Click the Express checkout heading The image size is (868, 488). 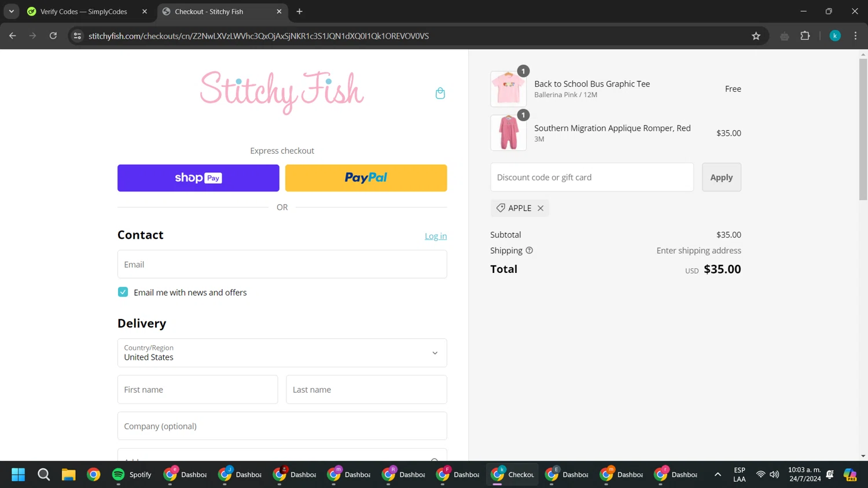(282, 151)
